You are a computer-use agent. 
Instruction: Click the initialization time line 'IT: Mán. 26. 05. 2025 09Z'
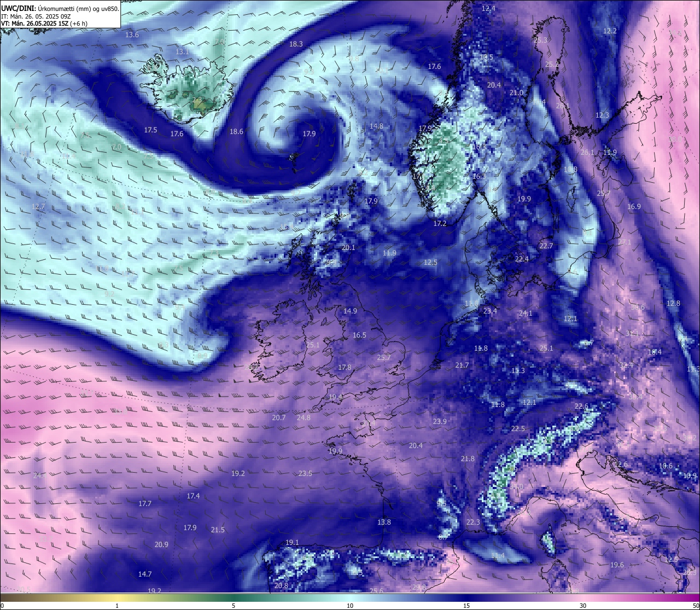(37, 16)
